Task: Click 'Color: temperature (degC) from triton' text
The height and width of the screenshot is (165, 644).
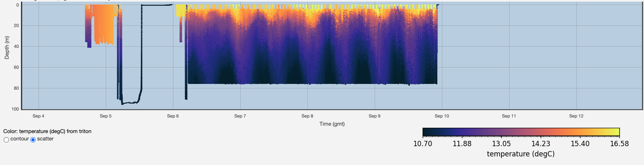Action: 47,131
